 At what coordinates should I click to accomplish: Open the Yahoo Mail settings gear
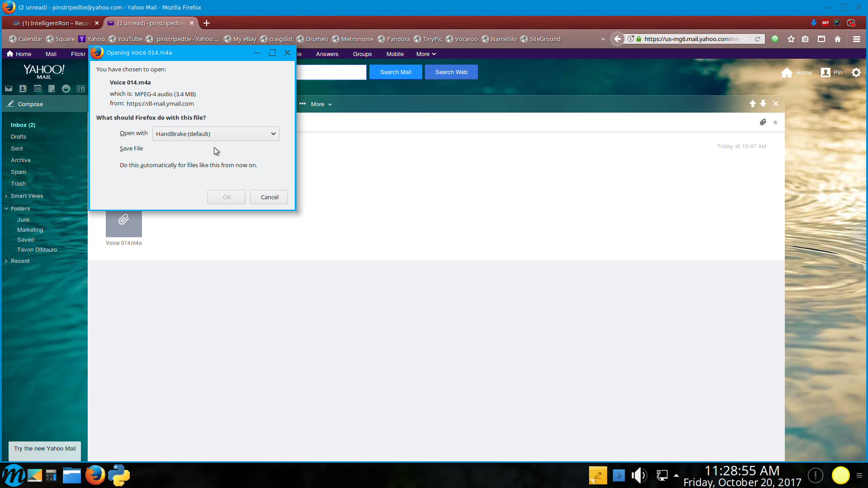(856, 72)
